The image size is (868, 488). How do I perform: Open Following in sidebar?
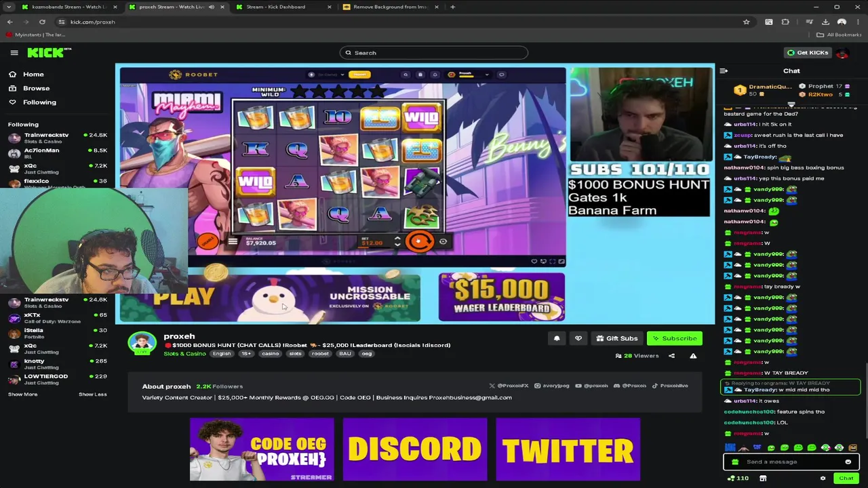(x=33, y=102)
